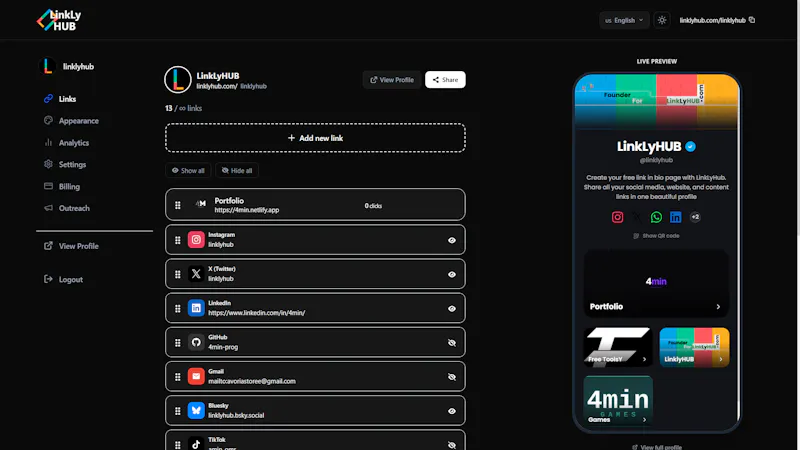Click Logout in the sidebar
Image resolution: width=800 pixels, height=450 pixels.
(63, 280)
